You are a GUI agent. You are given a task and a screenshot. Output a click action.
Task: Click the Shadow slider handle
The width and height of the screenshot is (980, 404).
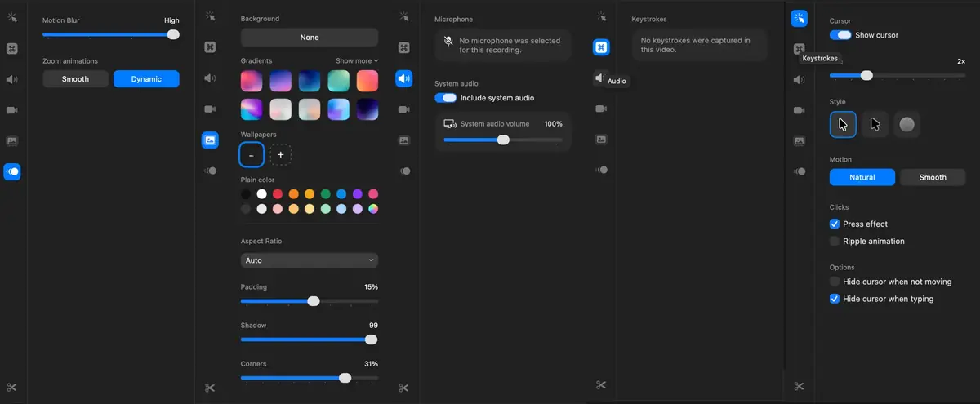coord(372,340)
